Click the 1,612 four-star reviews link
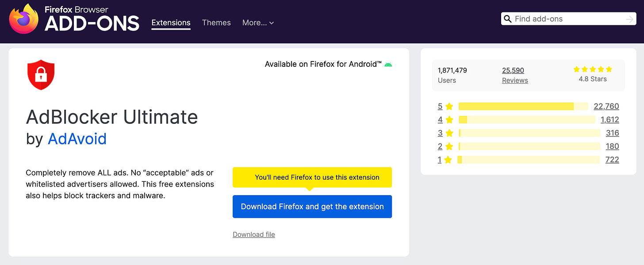Viewport: 644px width, 265px height. pyautogui.click(x=609, y=119)
